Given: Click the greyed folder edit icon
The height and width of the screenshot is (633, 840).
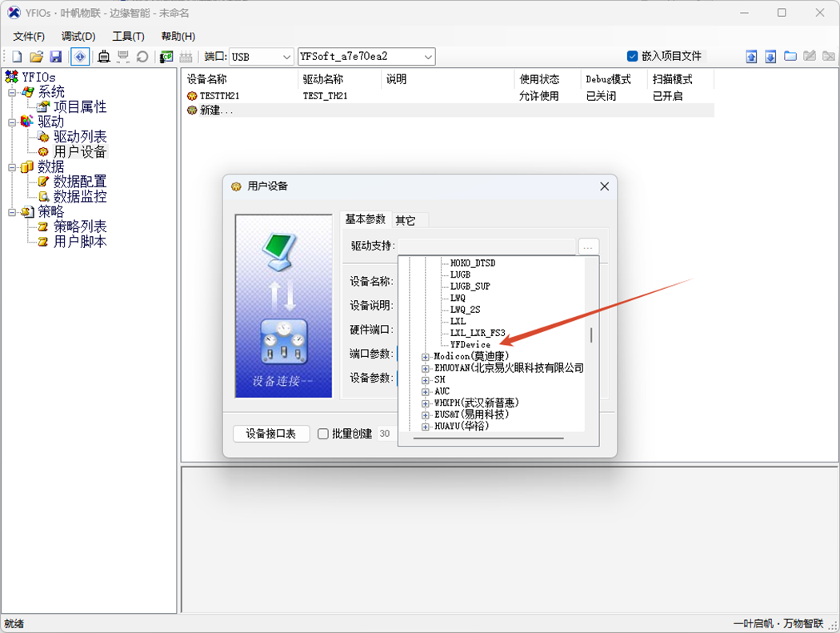Looking at the screenshot, I should tap(810, 56).
